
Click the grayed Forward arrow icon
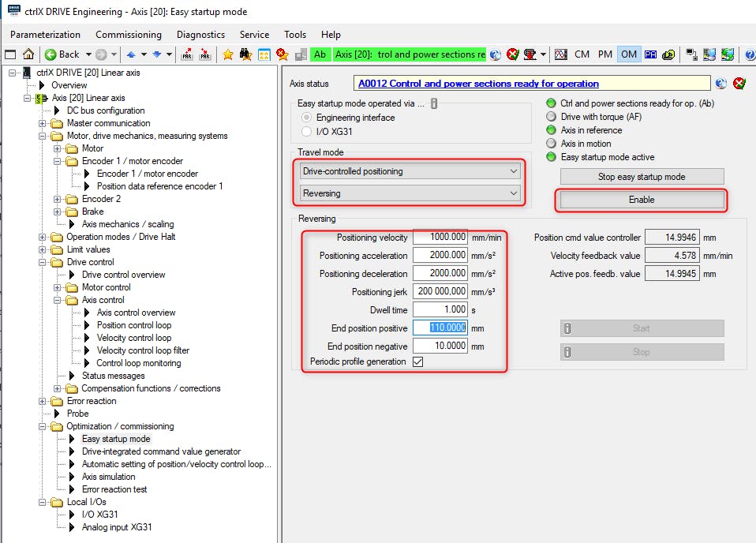click(x=101, y=54)
